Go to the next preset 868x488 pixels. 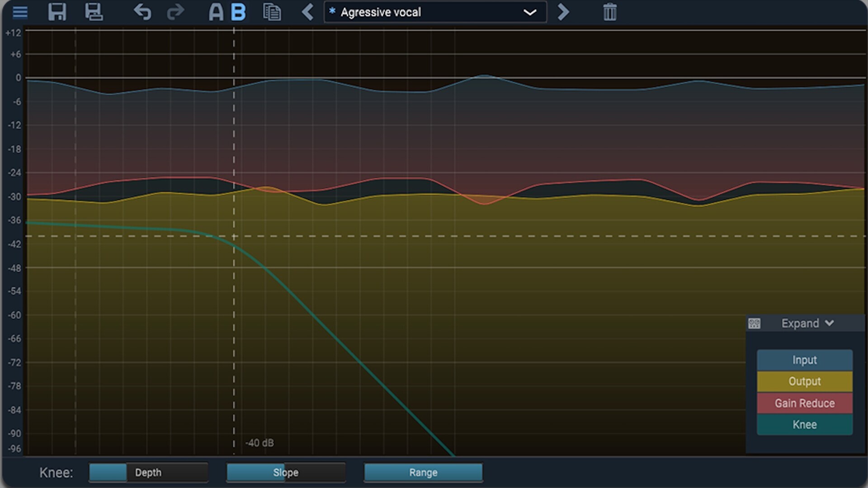pos(563,12)
